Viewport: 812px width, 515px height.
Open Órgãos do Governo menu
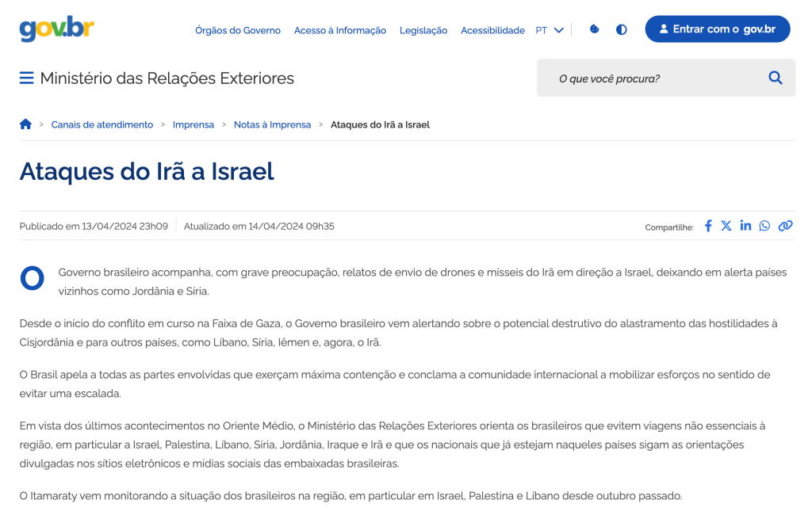coord(238,30)
